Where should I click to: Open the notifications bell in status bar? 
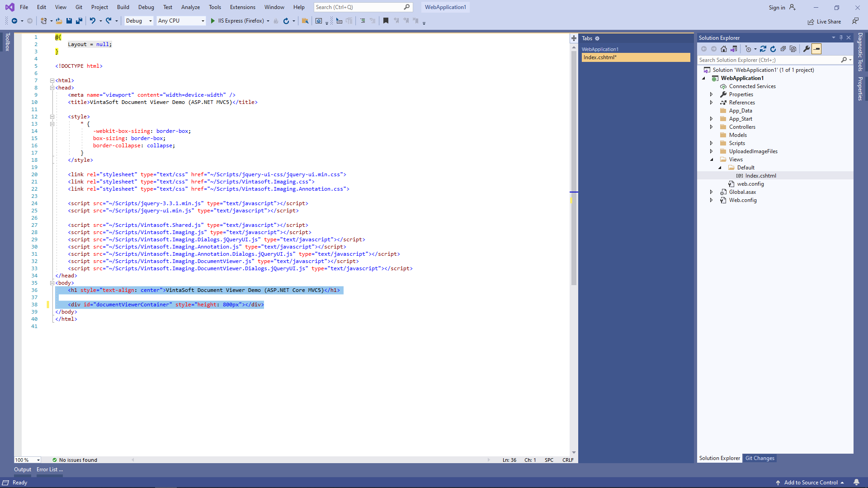click(856, 482)
